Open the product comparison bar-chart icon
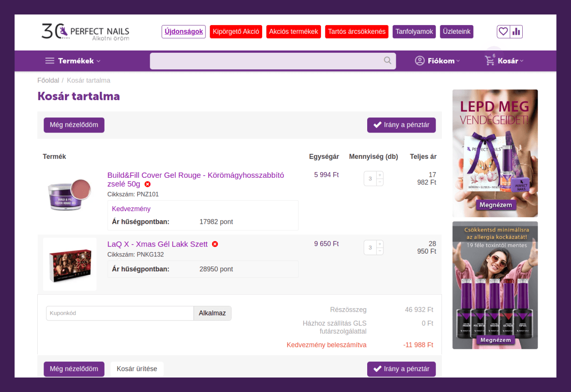The width and height of the screenshot is (571, 392). (516, 32)
